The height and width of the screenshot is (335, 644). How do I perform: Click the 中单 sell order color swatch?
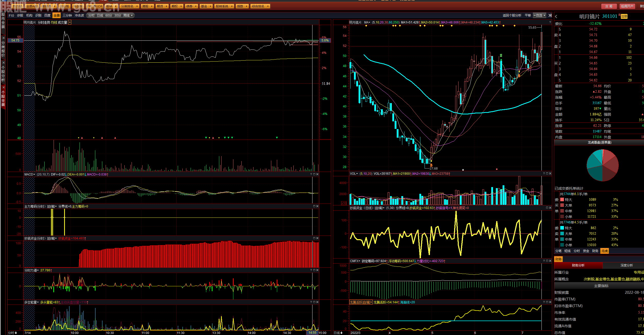coord(562,239)
